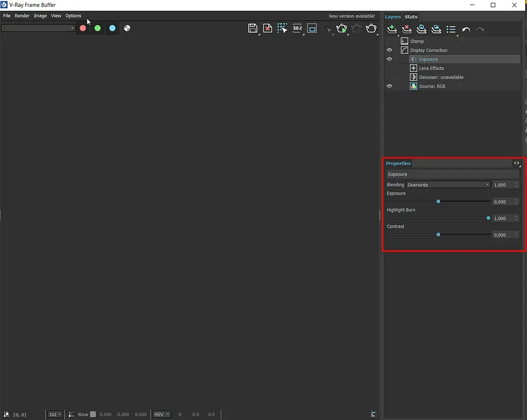Open the View menu

coord(56,16)
